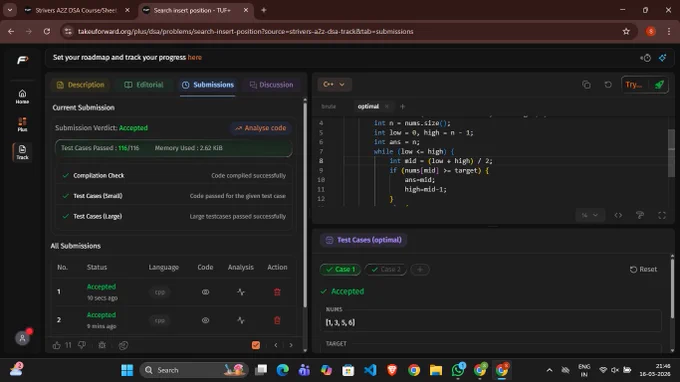Click the submissions panel scrollbar

305,204
